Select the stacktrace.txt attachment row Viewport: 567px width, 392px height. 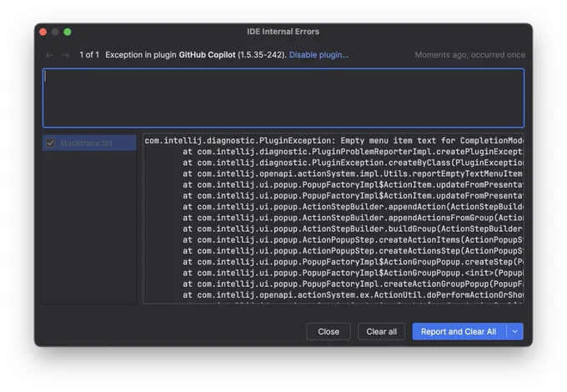[x=90, y=143]
